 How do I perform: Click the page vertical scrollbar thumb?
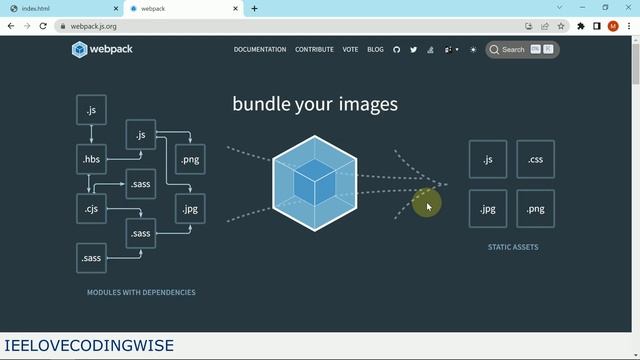pos(636,63)
